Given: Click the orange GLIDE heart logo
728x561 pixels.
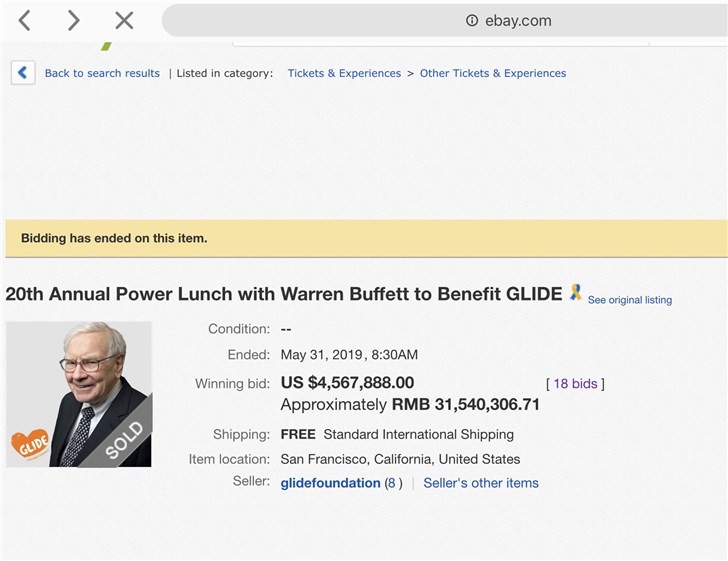Looking at the screenshot, I should (x=30, y=445).
